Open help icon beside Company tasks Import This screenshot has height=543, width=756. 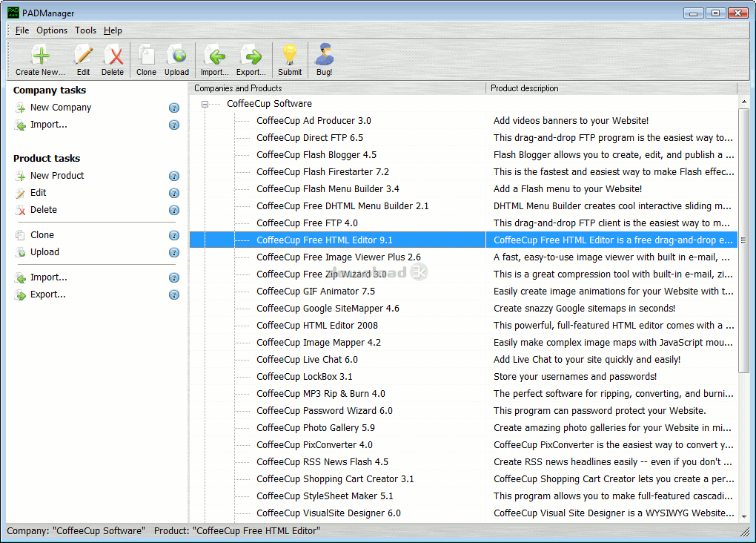174,125
